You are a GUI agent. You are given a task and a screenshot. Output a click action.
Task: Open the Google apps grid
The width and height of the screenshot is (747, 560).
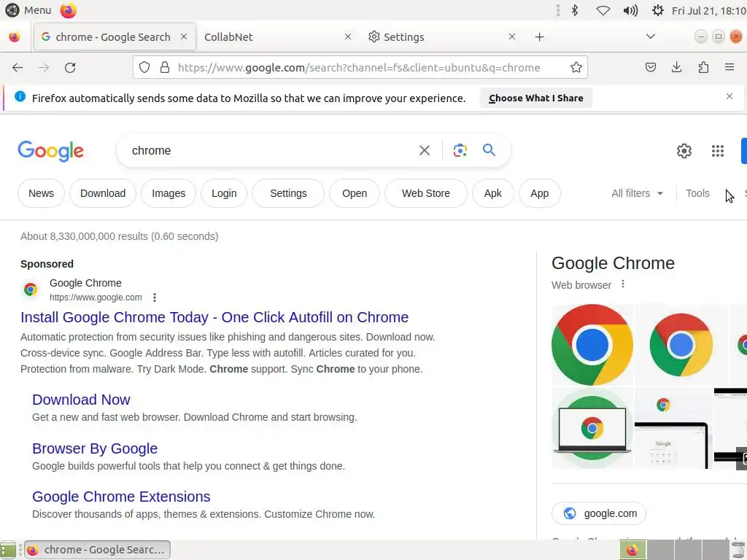(x=718, y=151)
